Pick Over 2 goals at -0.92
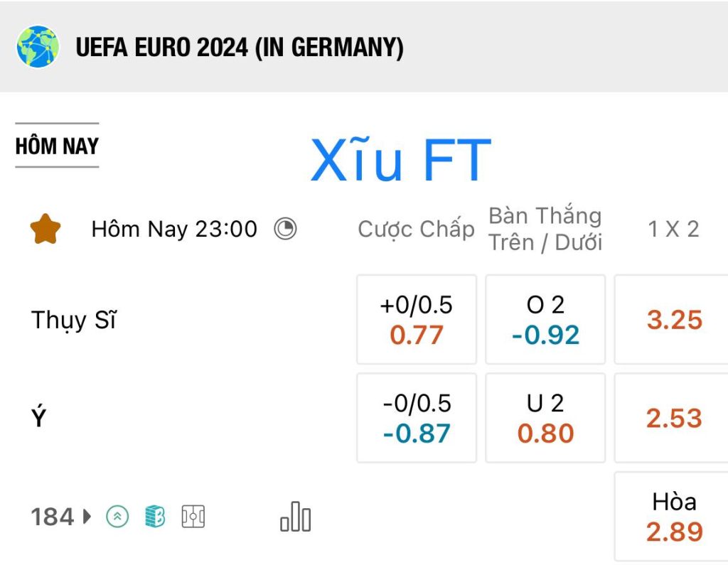The image size is (728, 565). [545, 319]
